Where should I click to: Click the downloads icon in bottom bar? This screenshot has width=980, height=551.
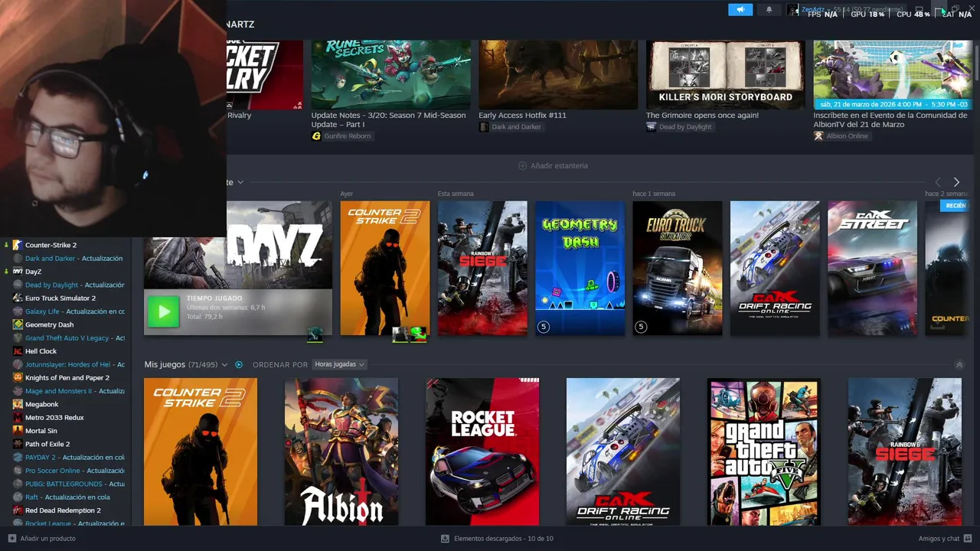coord(445,539)
